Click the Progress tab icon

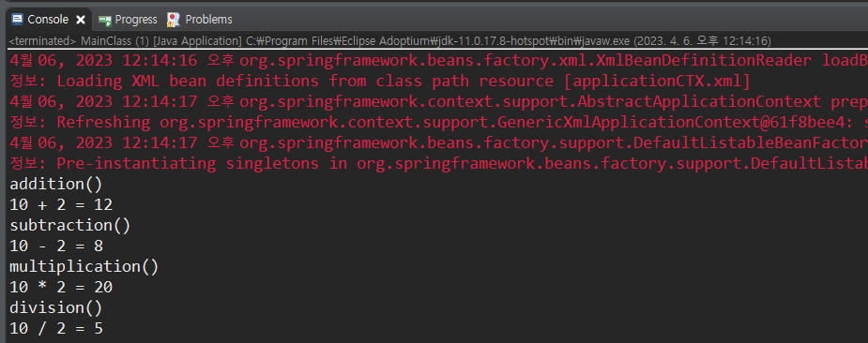[x=104, y=20]
